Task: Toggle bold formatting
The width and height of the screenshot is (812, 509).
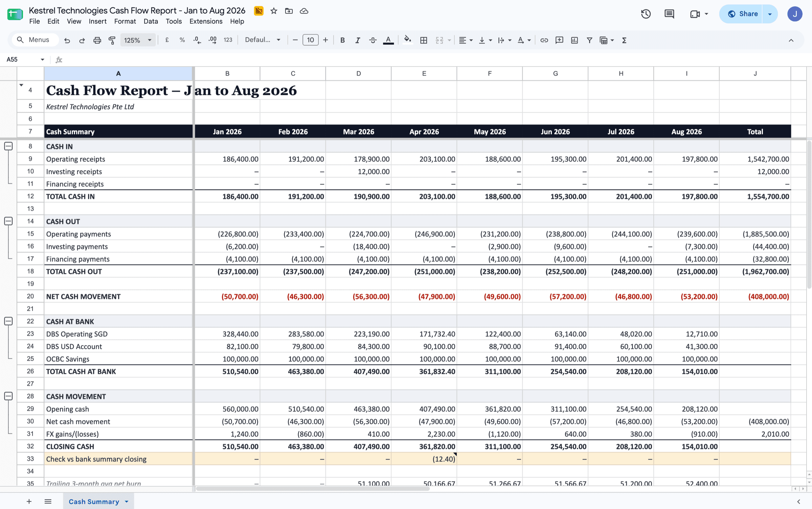Action: pyautogui.click(x=342, y=40)
